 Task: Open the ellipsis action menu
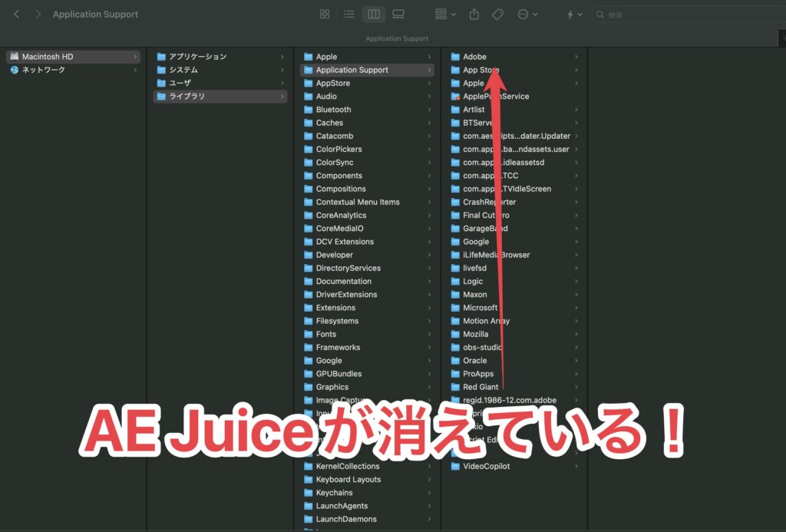click(527, 14)
